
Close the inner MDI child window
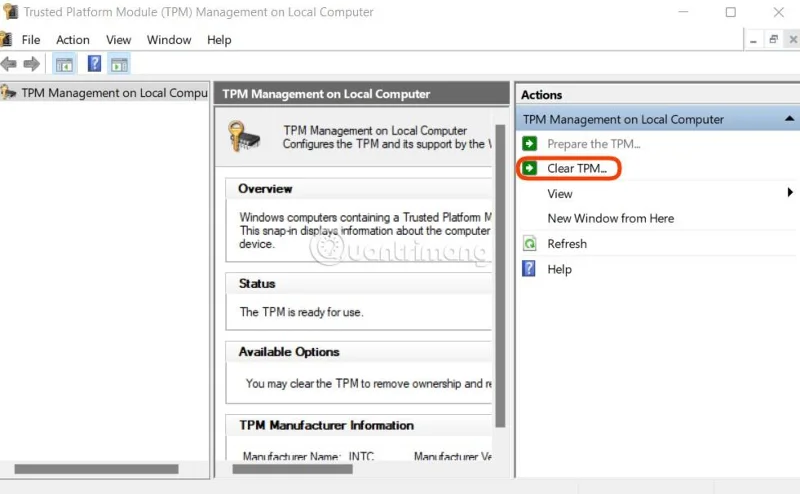point(793,39)
